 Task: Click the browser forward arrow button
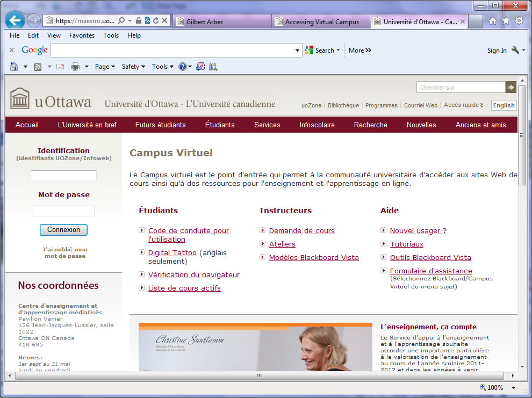coord(33,21)
